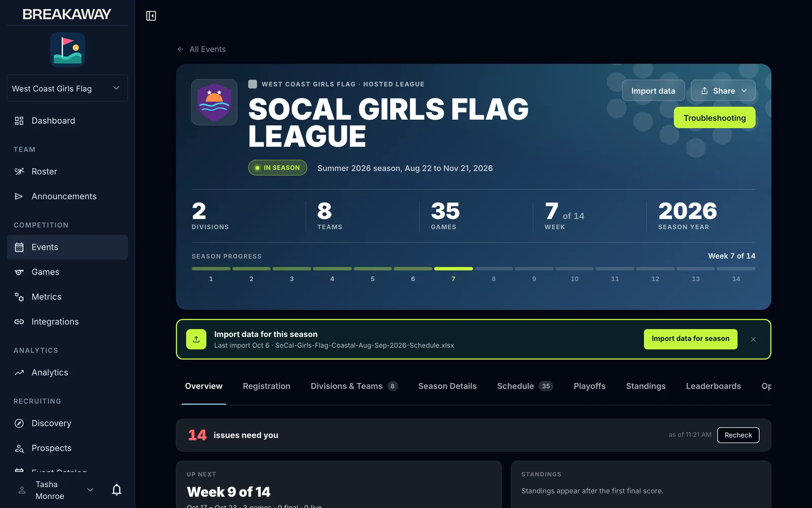812x508 pixels.
Task: Open the Divisions & Teams tab
Action: point(354,387)
